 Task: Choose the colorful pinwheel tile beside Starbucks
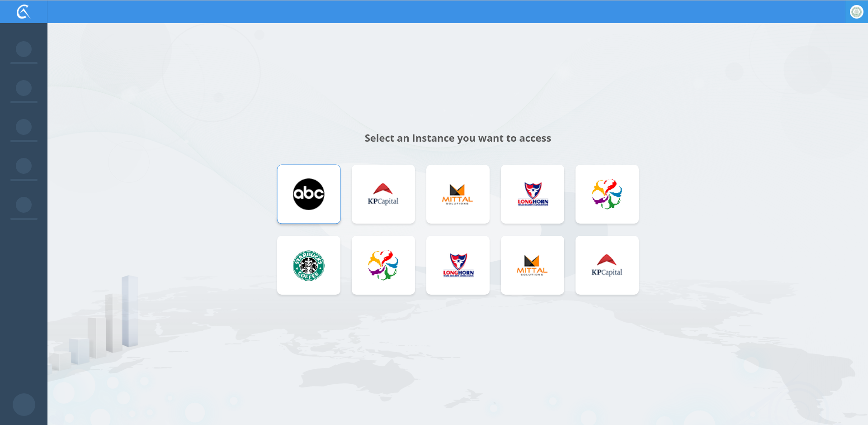[x=383, y=265]
